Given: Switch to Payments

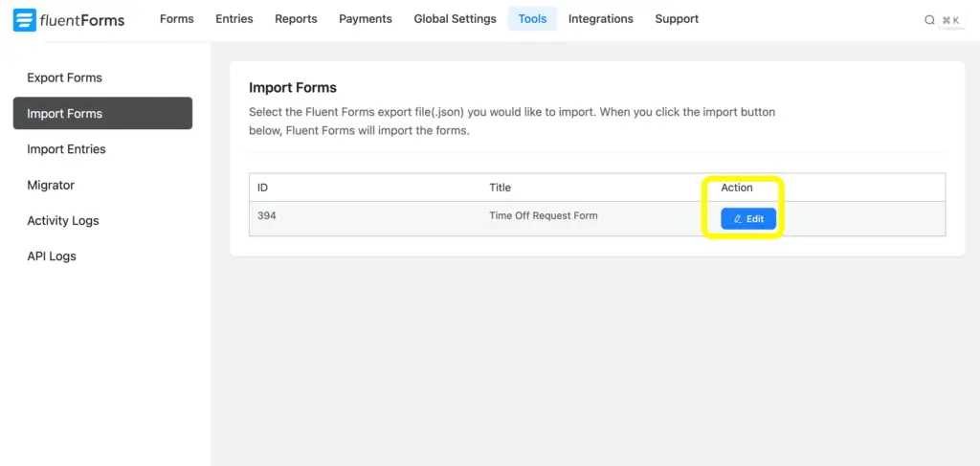Looking at the screenshot, I should click(366, 19).
